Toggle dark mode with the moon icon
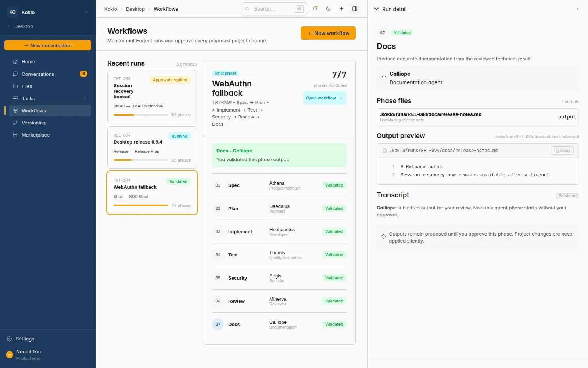The height and width of the screenshot is (368, 588). click(329, 9)
